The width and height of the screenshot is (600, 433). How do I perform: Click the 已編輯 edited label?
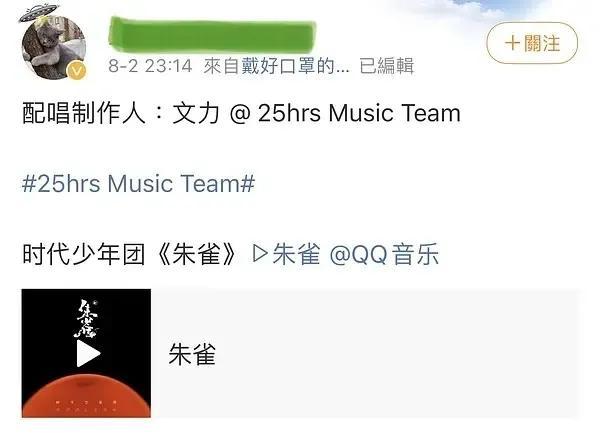[386, 66]
